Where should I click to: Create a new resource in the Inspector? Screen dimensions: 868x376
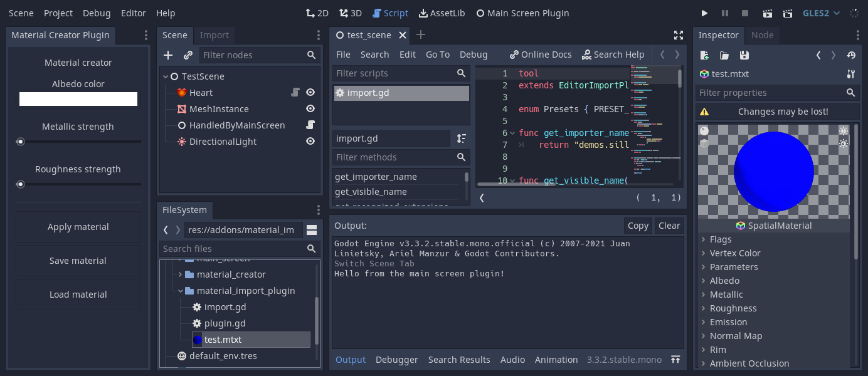tap(703, 55)
